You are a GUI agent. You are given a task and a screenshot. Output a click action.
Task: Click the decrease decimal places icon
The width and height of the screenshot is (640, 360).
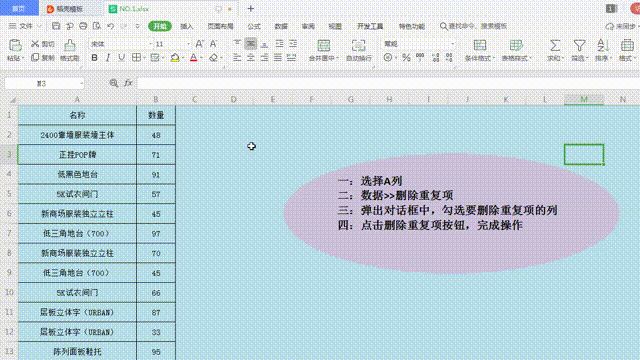(449, 58)
